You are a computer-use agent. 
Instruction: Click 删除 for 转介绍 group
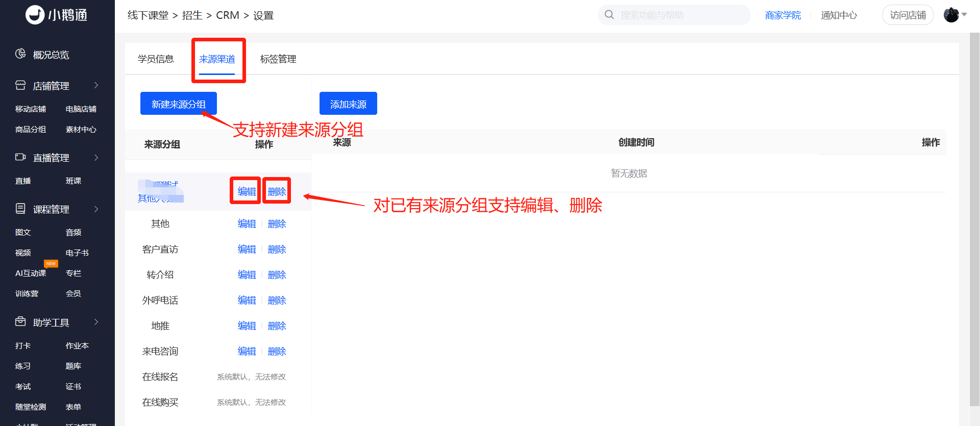click(x=277, y=275)
